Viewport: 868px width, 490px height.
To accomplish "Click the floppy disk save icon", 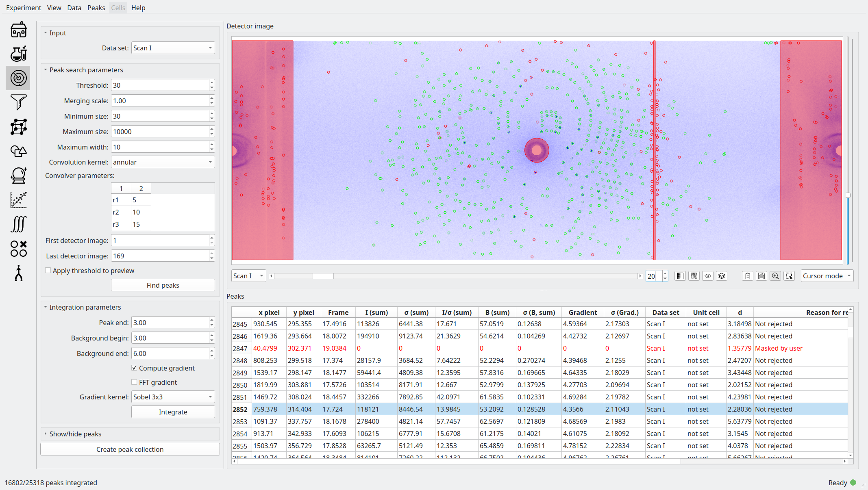I will point(761,276).
